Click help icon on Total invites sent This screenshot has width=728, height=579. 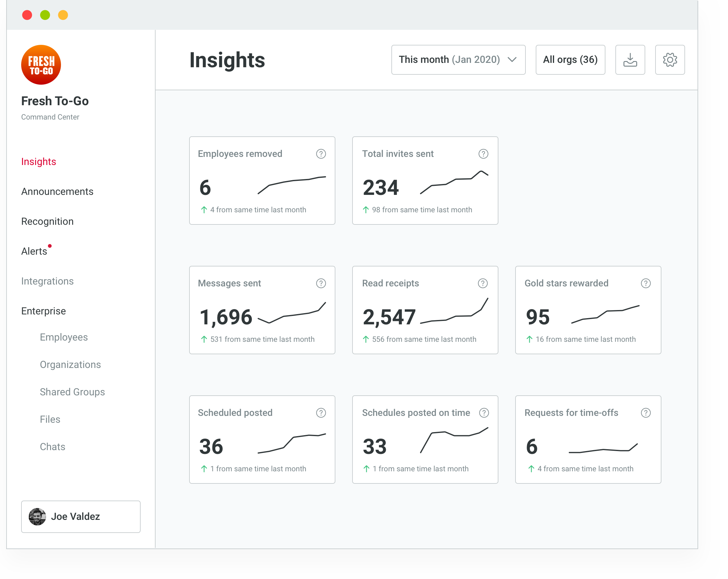[483, 154]
